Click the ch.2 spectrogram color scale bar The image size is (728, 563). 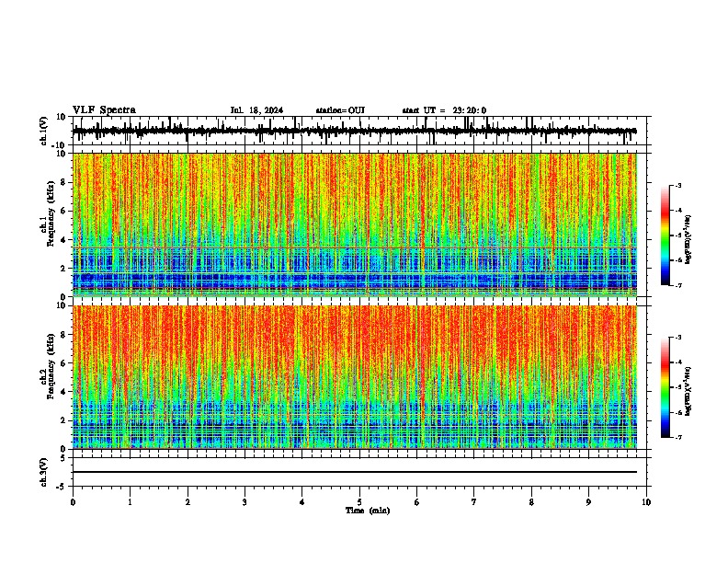click(665, 387)
